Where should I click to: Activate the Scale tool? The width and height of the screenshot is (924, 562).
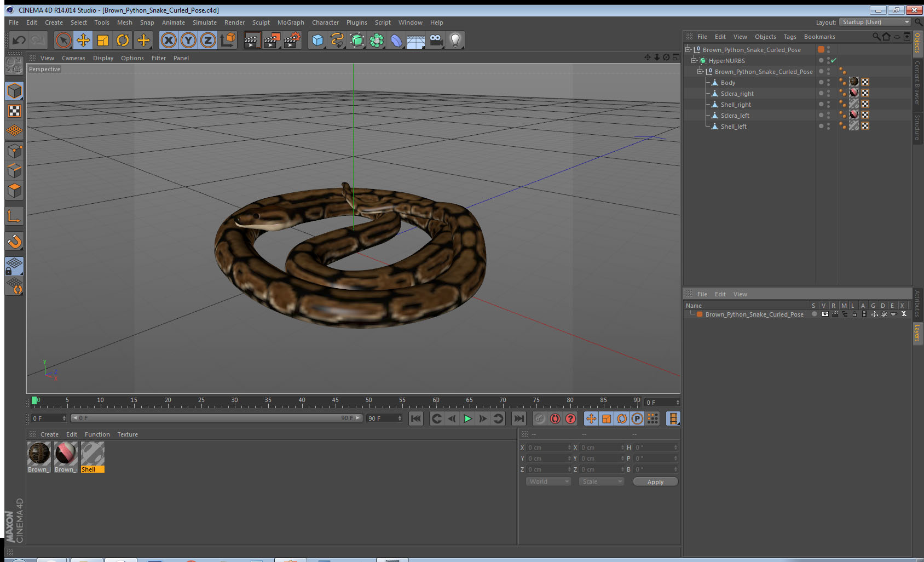[103, 40]
